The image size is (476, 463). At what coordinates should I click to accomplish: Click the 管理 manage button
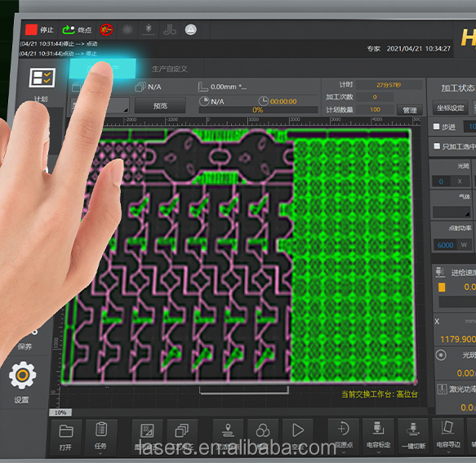click(x=410, y=110)
